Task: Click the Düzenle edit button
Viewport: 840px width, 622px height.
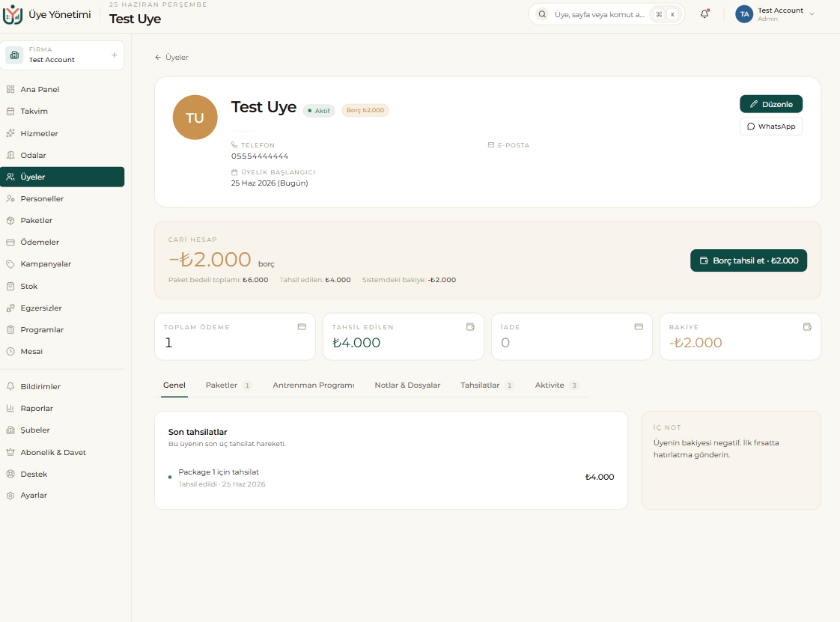Action: point(771,104)
